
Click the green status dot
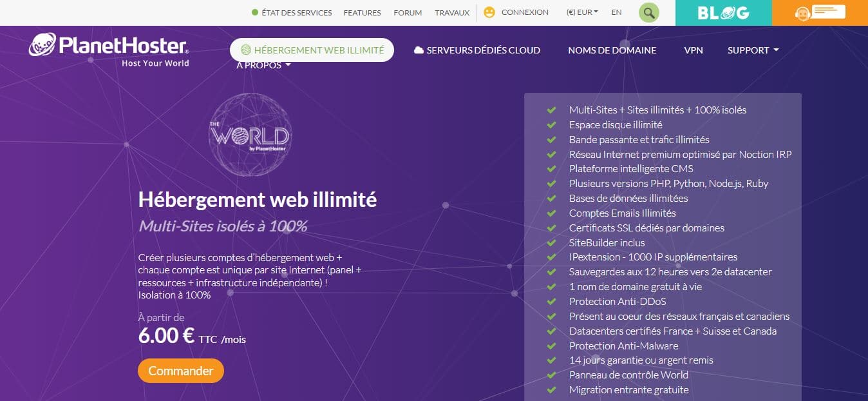255,12
